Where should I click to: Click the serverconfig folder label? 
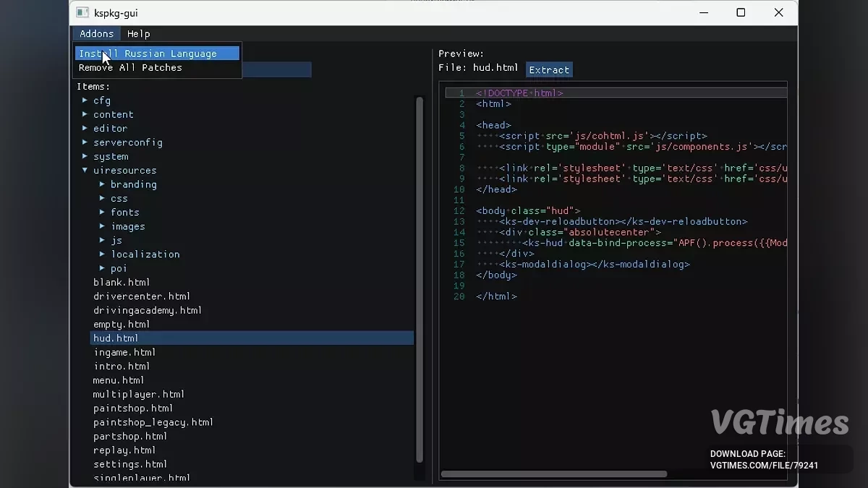point(127,142)
